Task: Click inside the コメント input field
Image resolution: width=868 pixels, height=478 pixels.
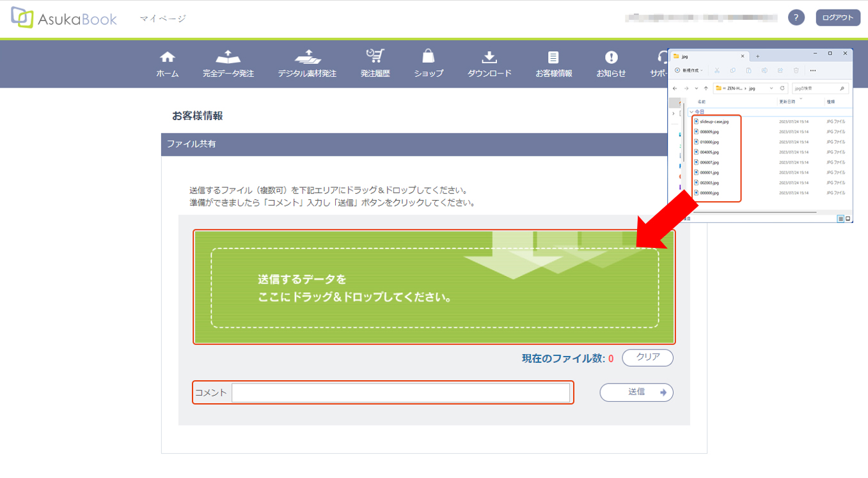Action: [x=402, y=392]
